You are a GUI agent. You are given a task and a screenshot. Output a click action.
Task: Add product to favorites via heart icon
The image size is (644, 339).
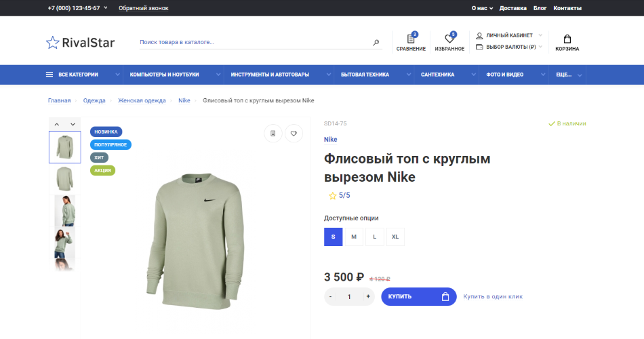click(294, 133)
